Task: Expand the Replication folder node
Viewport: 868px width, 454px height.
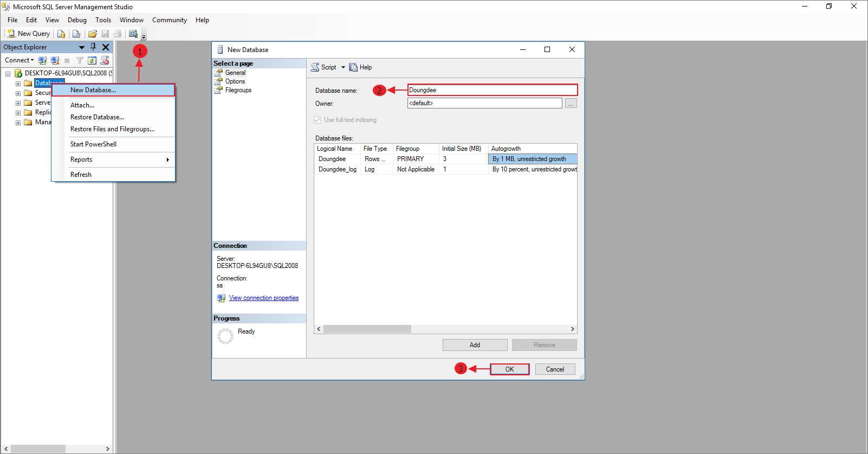Action: 18,113
